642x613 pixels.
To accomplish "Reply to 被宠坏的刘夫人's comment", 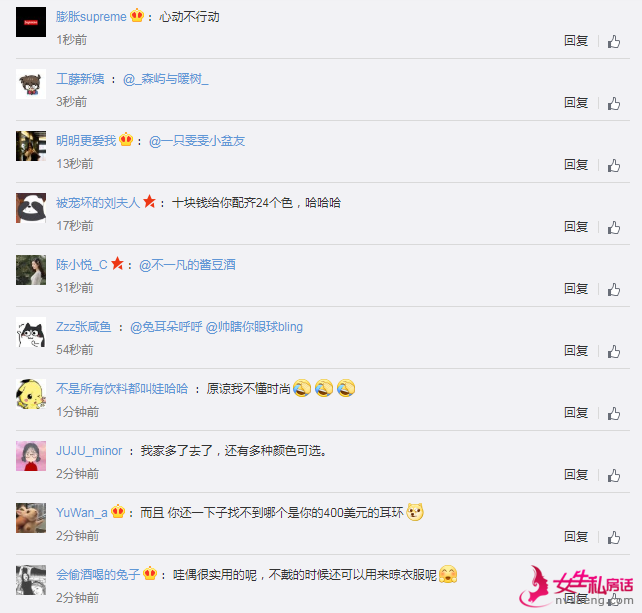I will coord(576,227).
